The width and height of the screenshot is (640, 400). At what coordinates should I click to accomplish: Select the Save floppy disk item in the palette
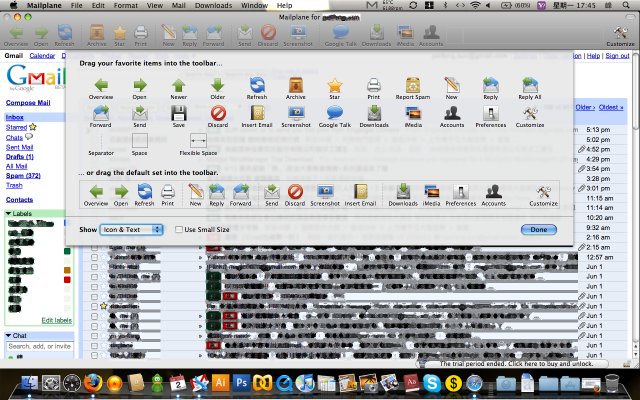click(178, 116)
